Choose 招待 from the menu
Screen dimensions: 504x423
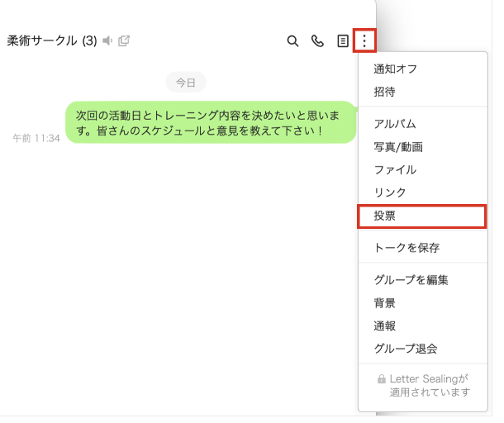click(423, 92)
